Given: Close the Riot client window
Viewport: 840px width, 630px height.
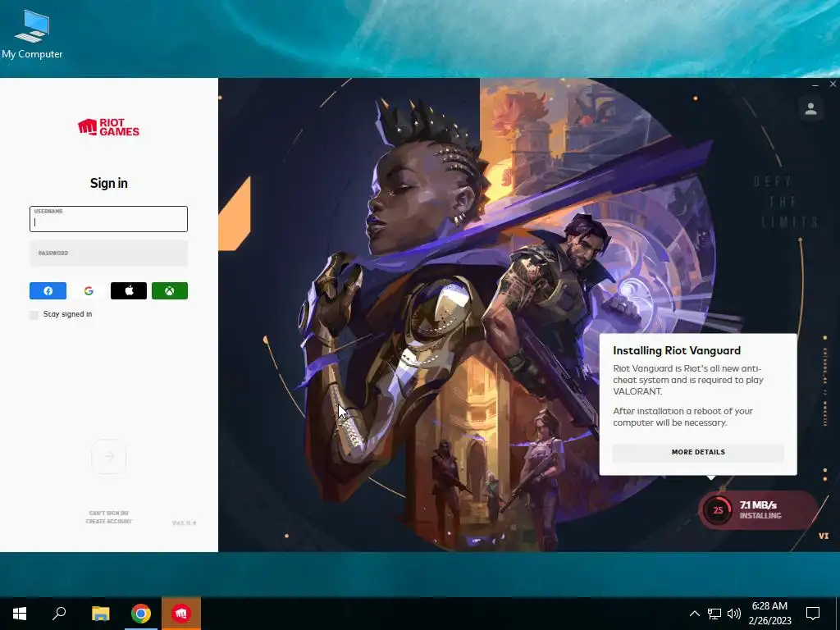Looking at the screenshot, I should click(x=833, y=84).
